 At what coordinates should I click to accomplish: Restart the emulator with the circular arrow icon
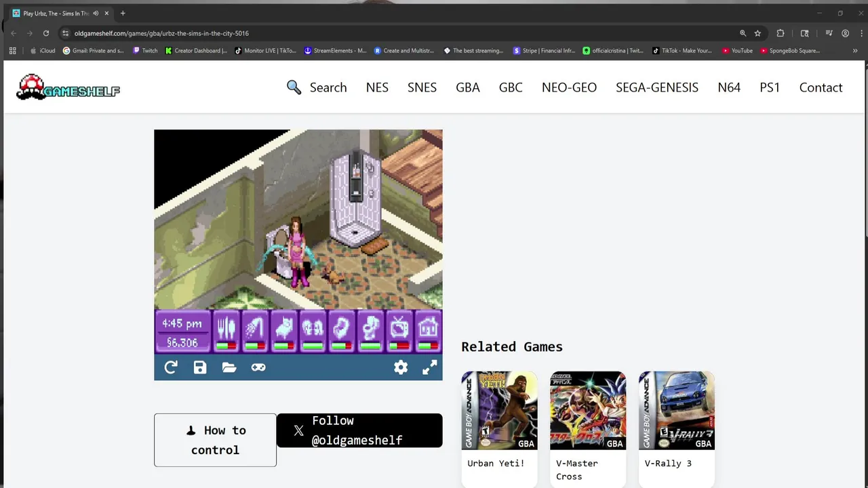[171, 367]
